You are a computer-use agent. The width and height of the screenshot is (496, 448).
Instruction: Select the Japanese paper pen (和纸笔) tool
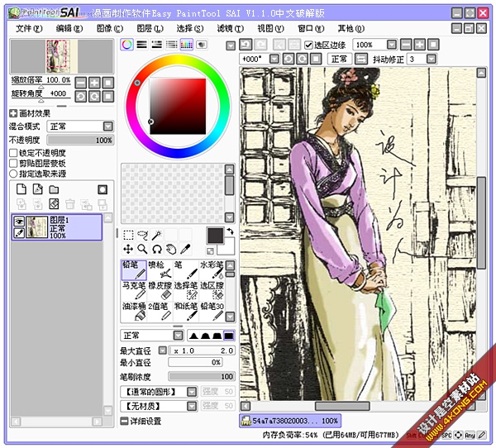click(186, 312)
